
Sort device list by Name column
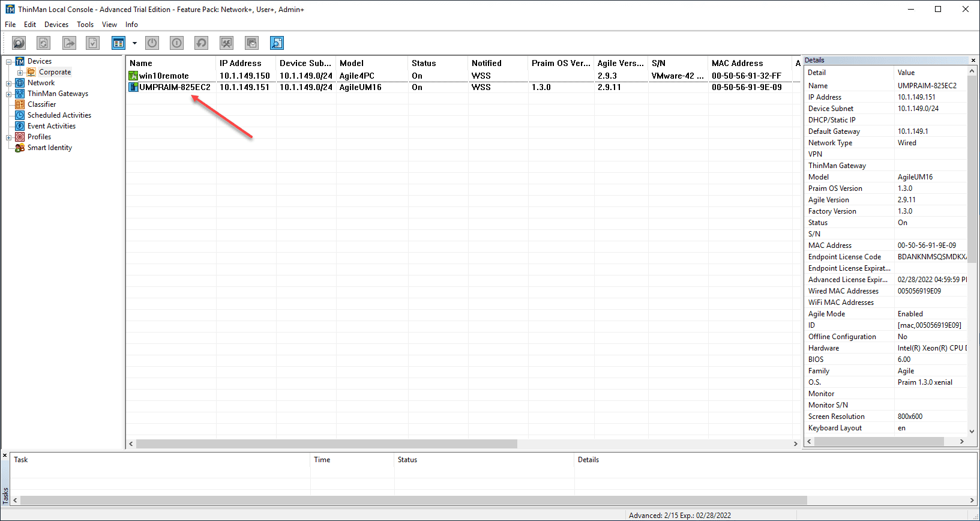171,63
